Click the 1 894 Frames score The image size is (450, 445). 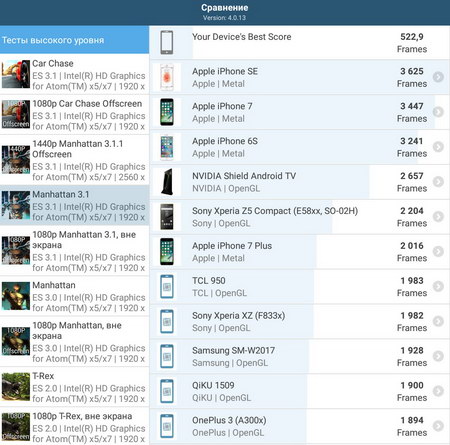tap(412, 426)
